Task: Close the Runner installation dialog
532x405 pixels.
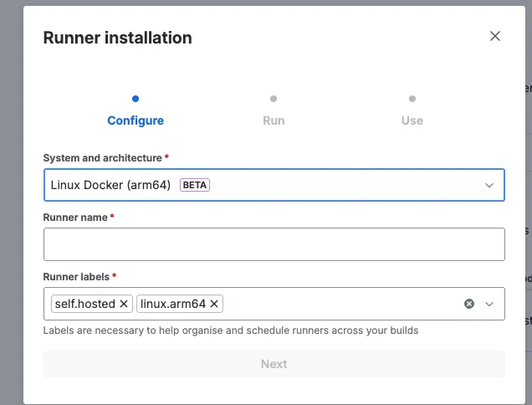Action: point(495,36)
